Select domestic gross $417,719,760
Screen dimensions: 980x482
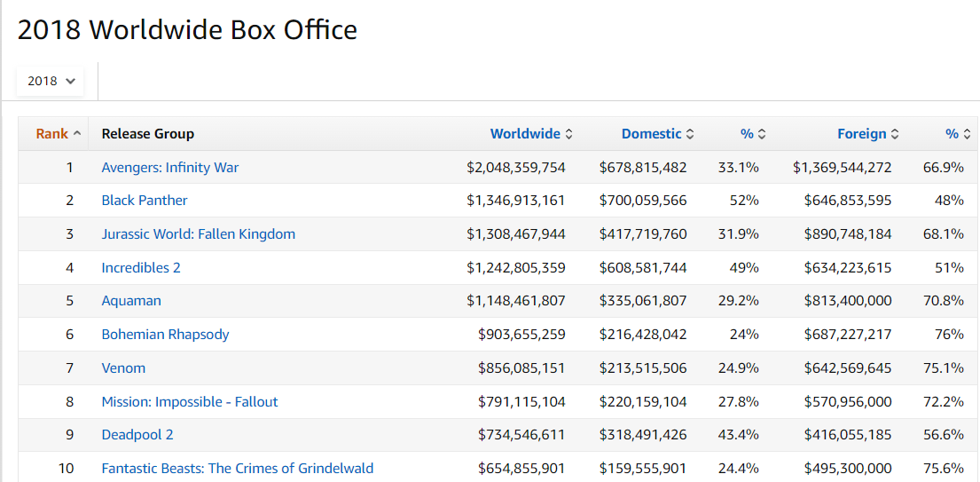pyautogui.click(x=643, y=234)
